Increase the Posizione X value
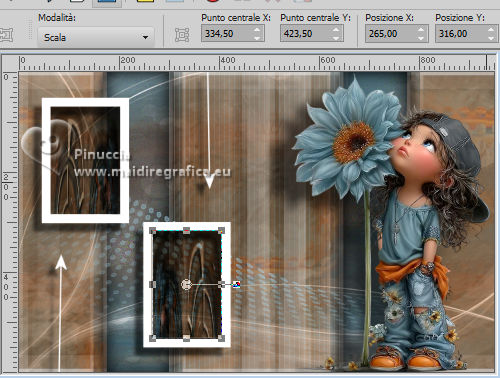The image size is (500, 378). click(421, 30)
